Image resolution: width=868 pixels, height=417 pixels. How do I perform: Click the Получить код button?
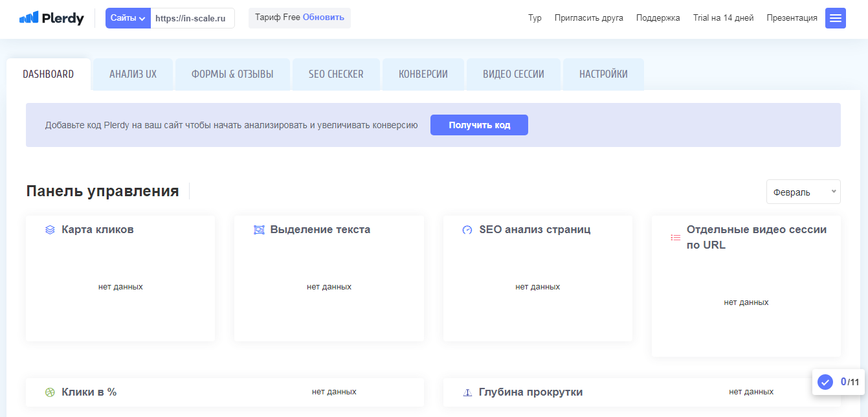(x=479, y=125)
